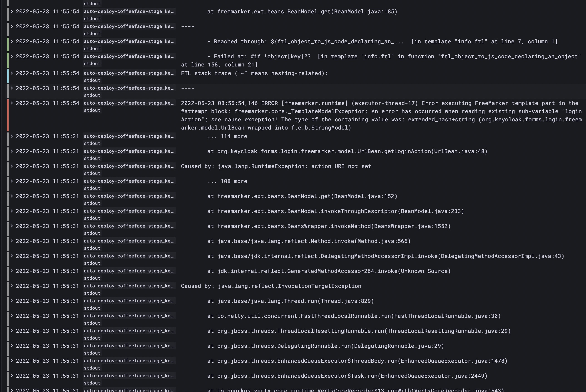This screenshot has height=392, width=586.
Task: Expand the invokeThroughDescriptor log row
Action: click(x=12, y=211)
